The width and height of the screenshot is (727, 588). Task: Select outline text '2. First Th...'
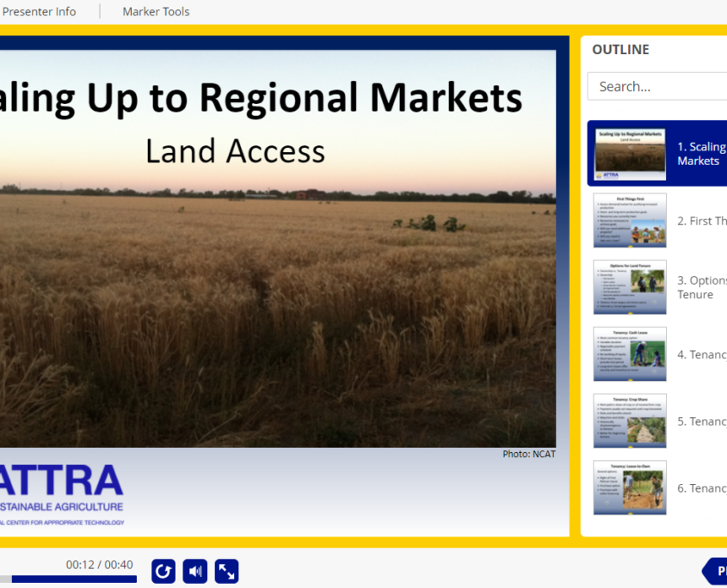point(700,221)
